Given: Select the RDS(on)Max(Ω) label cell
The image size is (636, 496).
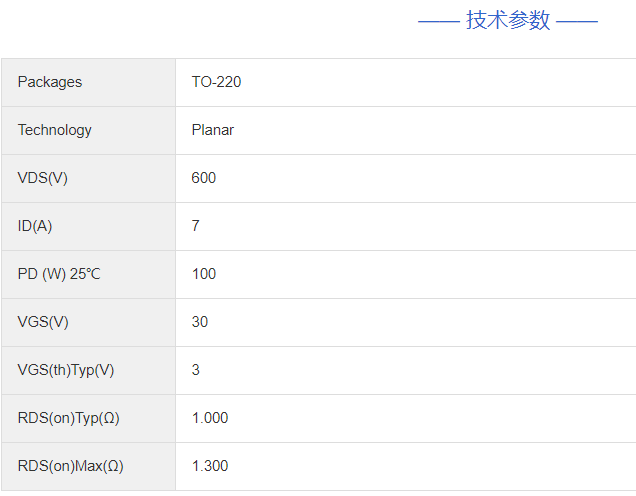Looking at the screenshot, I should pos(71,466).
